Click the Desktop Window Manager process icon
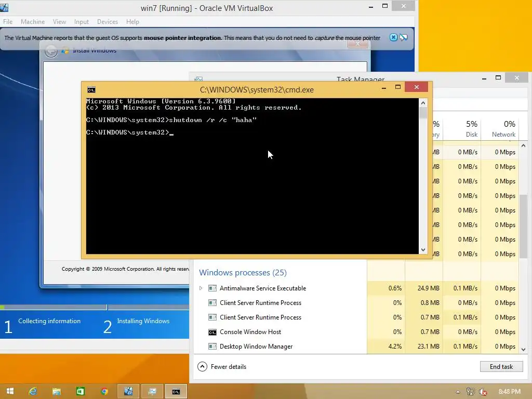The height and width of the screenshot is (399, 532). click(x=212, y=347)
